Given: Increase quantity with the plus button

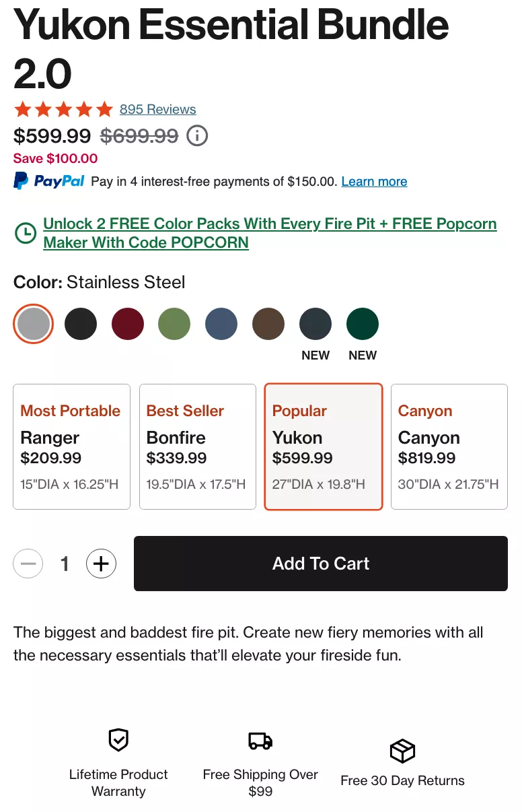Looking at the screenshot, I should coord(101,564).
